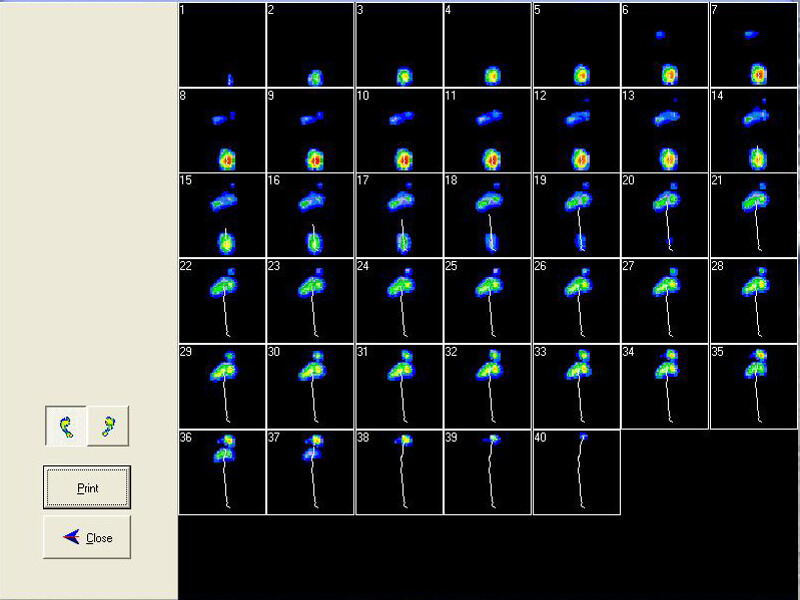Screen dimensions: 800x600
Task: Open frame 32 thumbnail
Action: point(487,387)
